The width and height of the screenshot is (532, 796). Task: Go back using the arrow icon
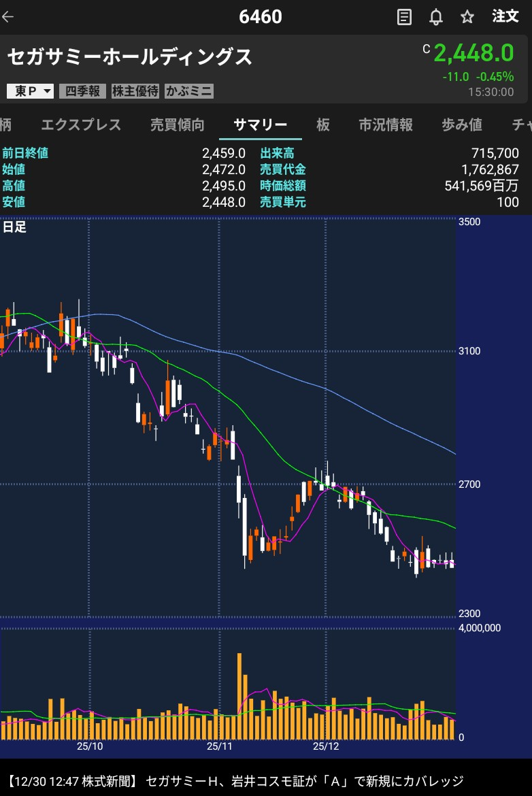pyautogui.click(x=7, y=17)
